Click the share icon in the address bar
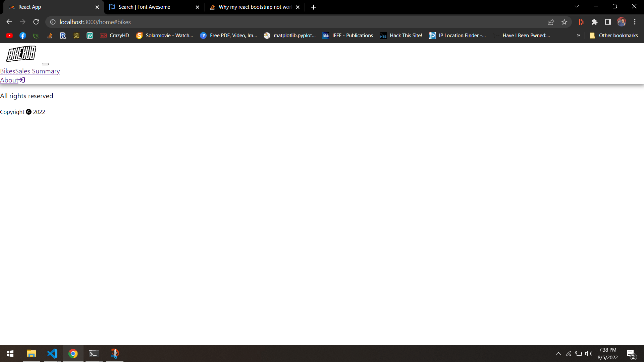 (551, 22)
